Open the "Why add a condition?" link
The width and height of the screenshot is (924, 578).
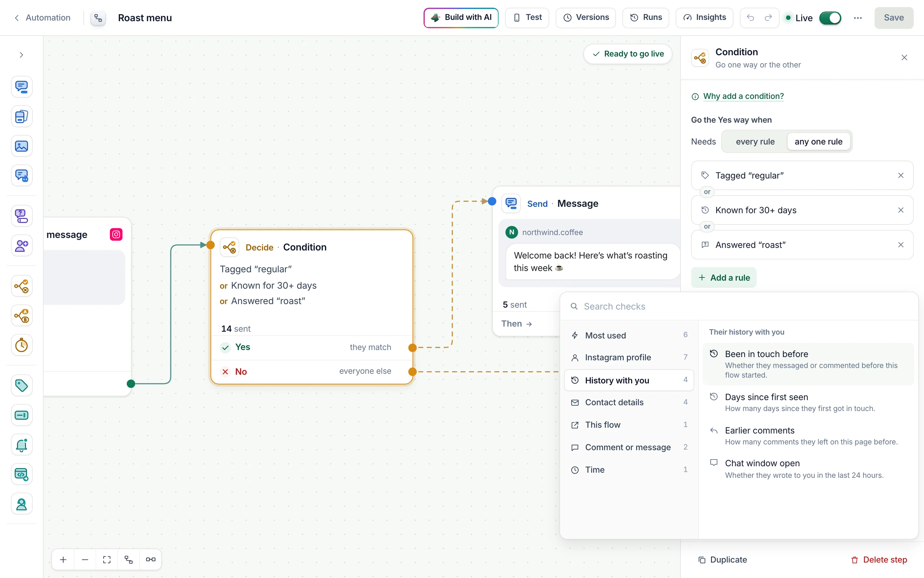(x=743, y=96)
